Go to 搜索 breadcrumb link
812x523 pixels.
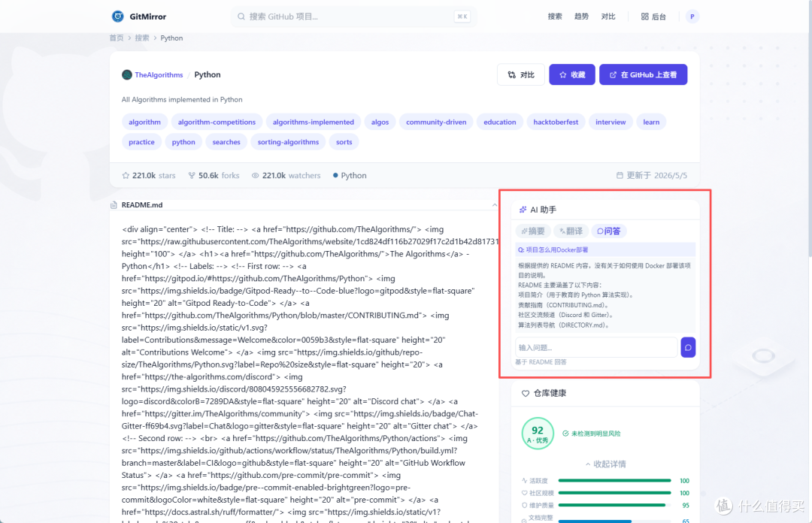point(142,38)
